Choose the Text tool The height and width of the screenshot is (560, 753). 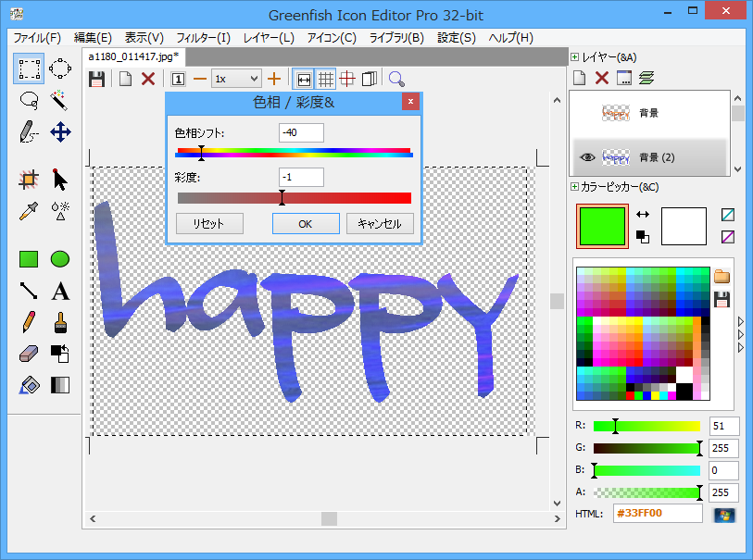(x=60, y=292)
